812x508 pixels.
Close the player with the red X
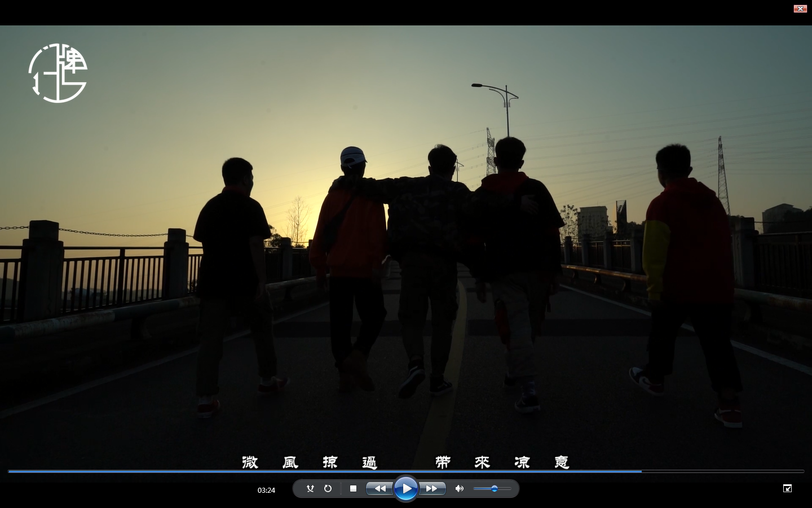click(x=800, y=8)
